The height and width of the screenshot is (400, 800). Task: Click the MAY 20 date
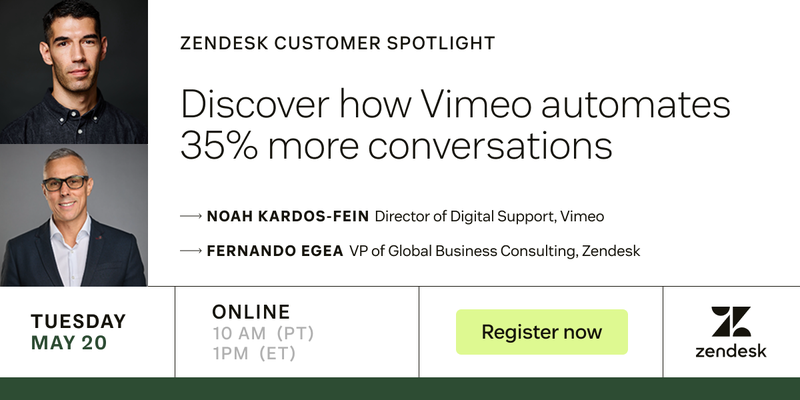click(x=69, y=343)
